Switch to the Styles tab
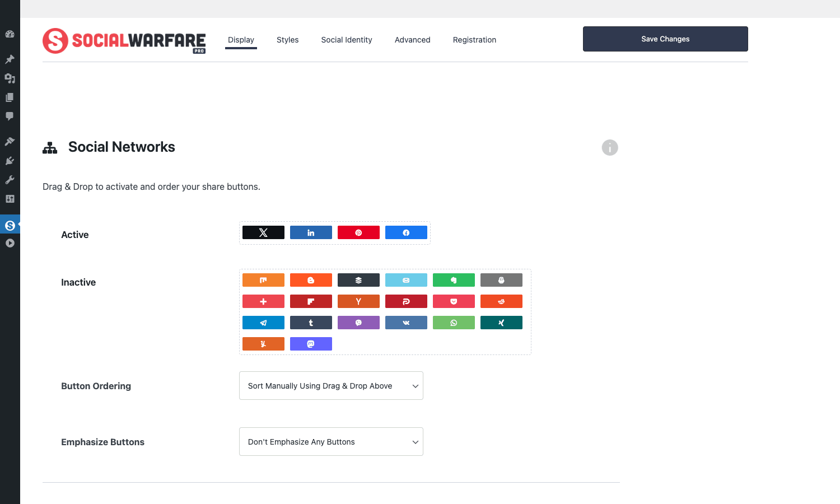 click(x=287, y=40)
